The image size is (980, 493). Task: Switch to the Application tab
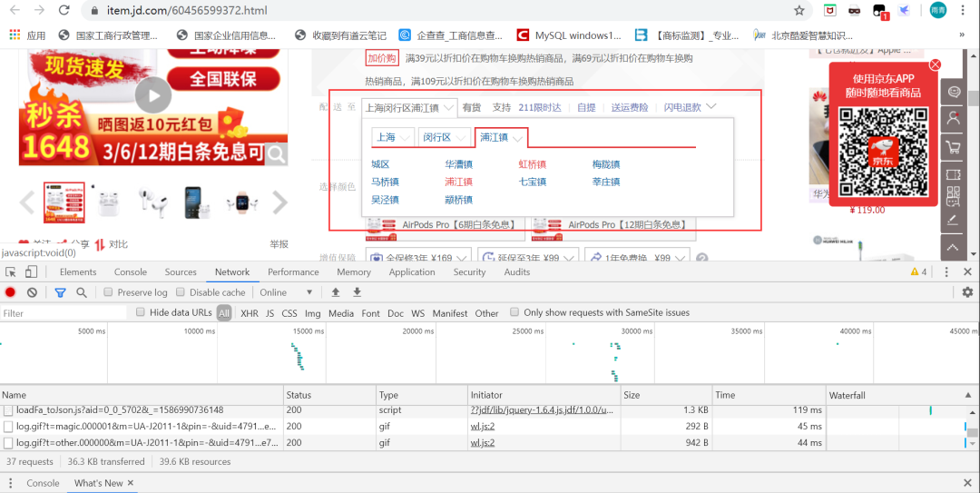412,271
